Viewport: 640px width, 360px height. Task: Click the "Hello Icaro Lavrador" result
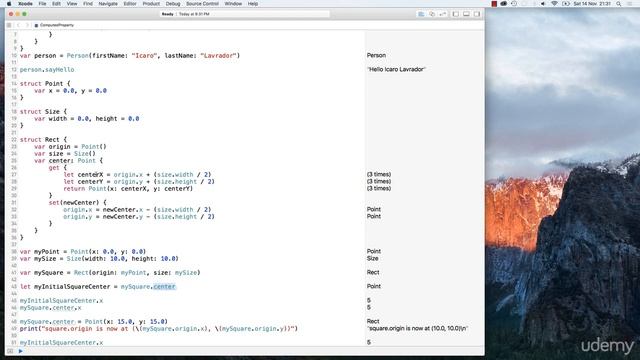[x=396, y=69]
